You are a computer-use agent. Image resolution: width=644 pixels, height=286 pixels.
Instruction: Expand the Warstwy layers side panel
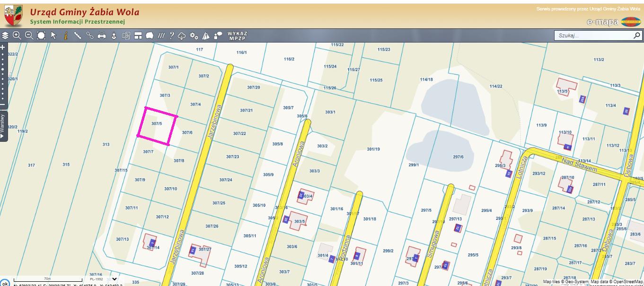3,126
